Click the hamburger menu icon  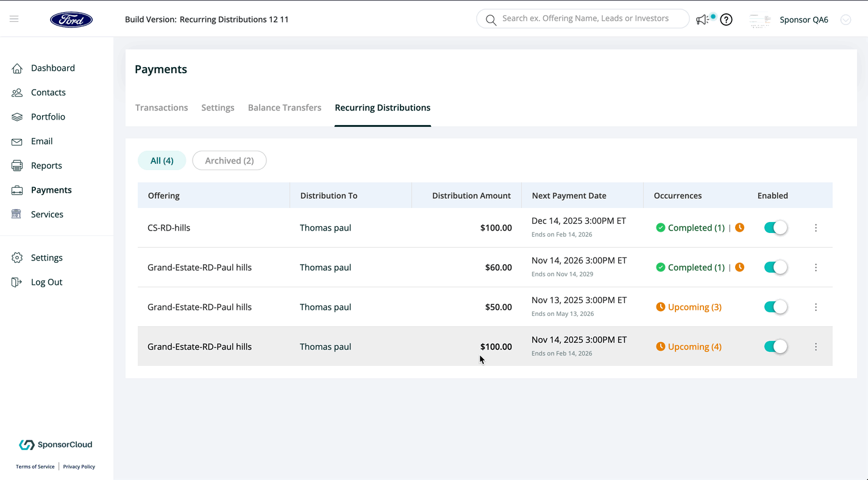pos(14,19)
